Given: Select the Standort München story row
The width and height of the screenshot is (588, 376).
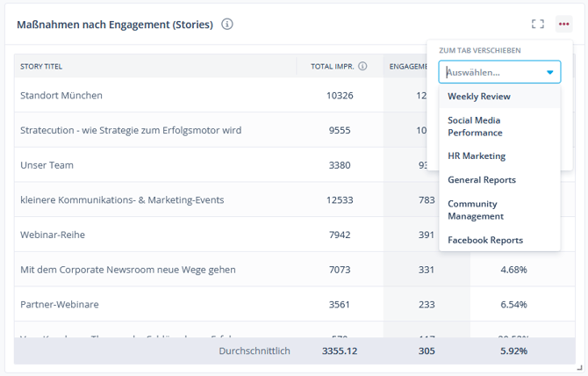Looking at the screenshot, I should coord(61,95).
